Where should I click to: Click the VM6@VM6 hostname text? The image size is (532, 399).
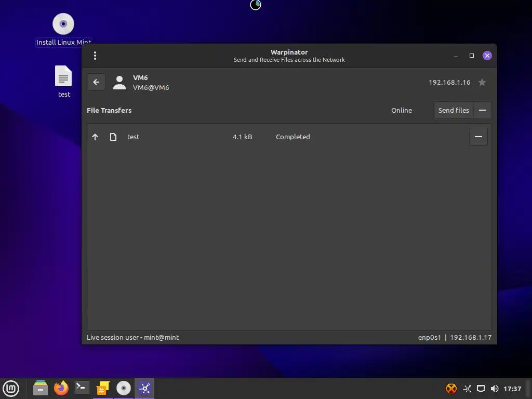[x=151, y=87]
